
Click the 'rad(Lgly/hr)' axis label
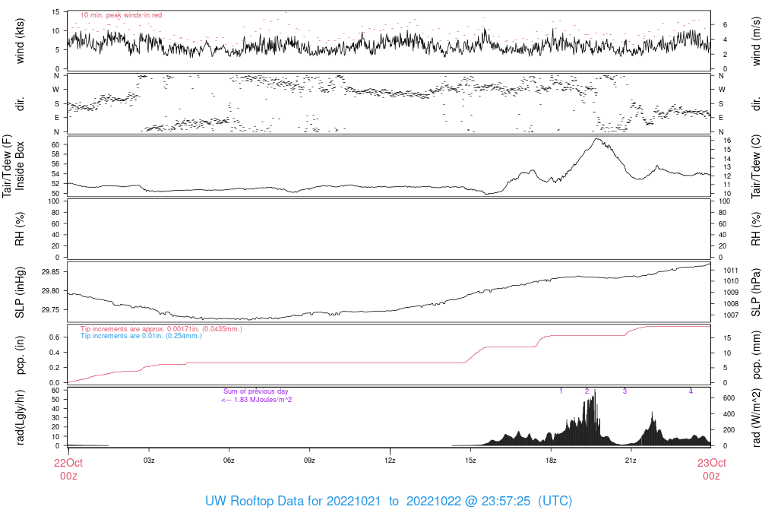click(x=19, y=417)
